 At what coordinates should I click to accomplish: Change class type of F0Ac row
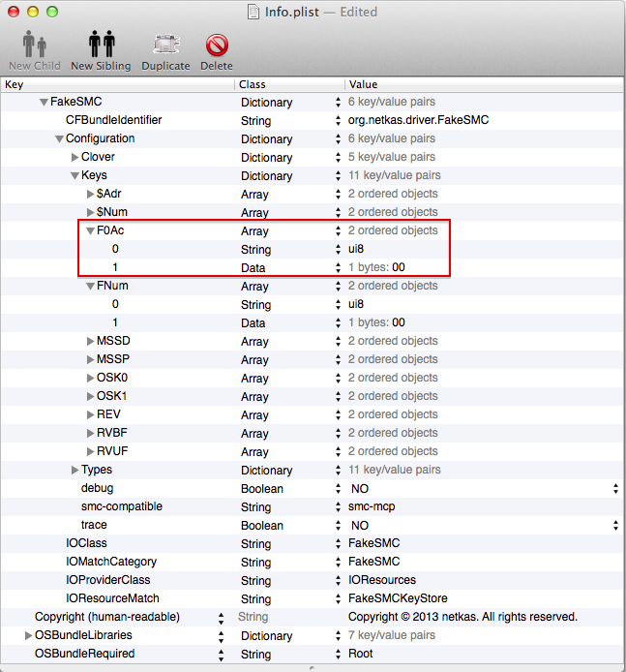point(337,230)
